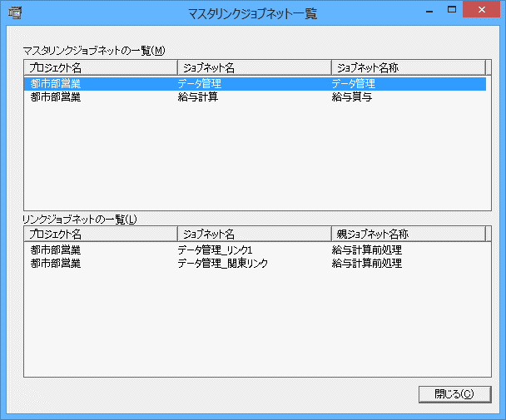Click 給与計算前処理 in データ管理_リンク1 row
This screenshot has height=420, width=506.
(x=366, y=250)
